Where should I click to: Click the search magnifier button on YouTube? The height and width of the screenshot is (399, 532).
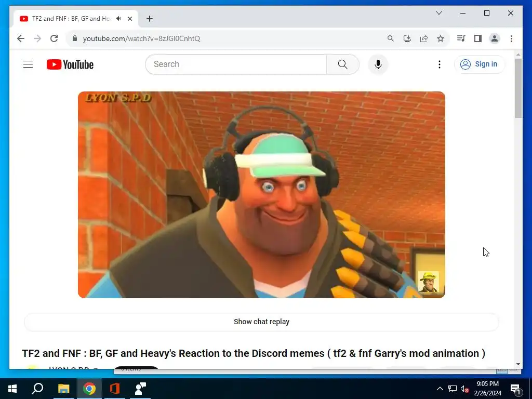(x=343, y=64)
